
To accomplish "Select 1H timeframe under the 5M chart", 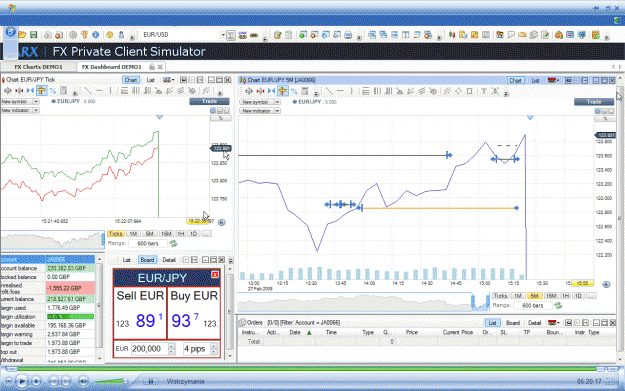I will point(565,296).
